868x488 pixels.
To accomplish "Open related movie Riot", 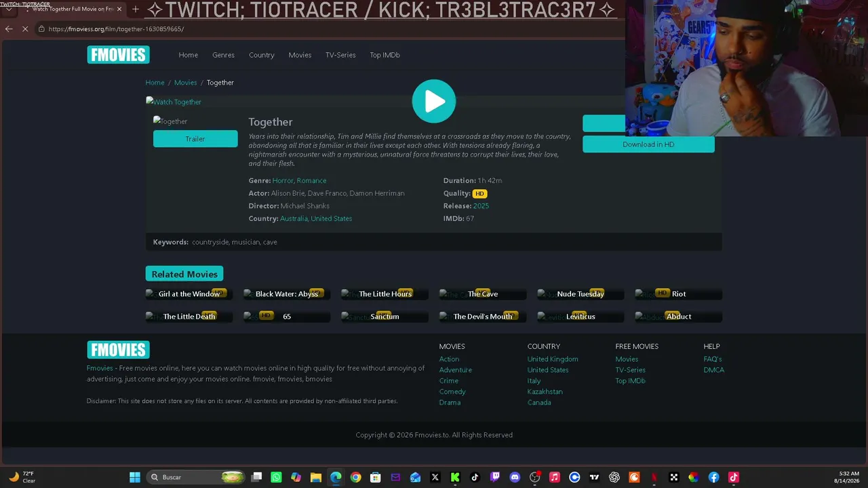I will [x=679, y=294].
